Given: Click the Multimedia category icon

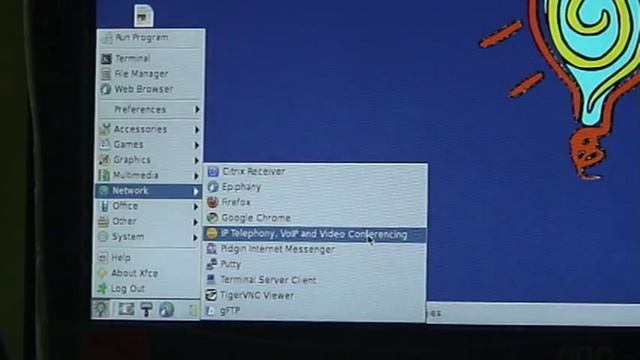Looking at the screenshot, I should (104, 175).
